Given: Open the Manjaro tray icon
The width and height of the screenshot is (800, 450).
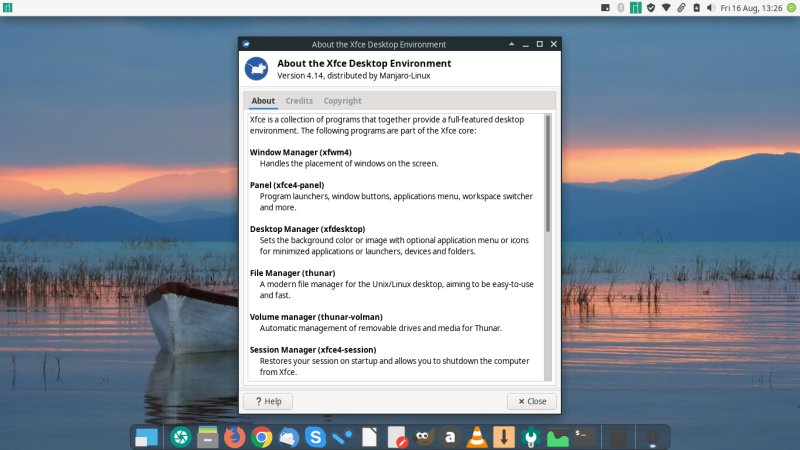Looking at the screenshot, I should click(634, 8).
